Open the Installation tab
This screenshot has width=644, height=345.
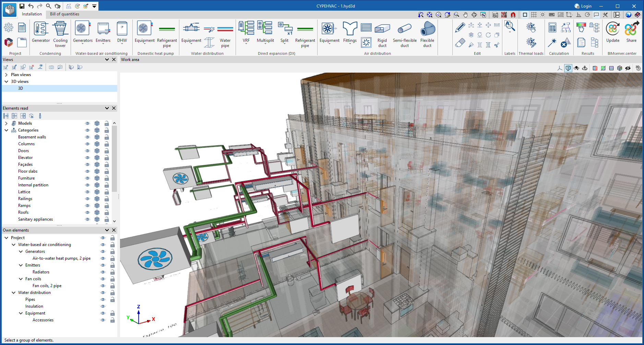coord(32,14)
